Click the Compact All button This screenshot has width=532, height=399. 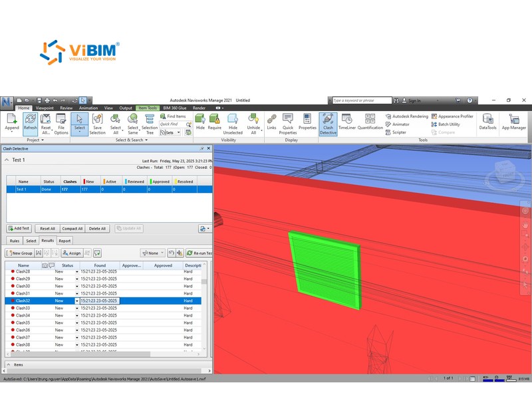(x=72, y=228)
